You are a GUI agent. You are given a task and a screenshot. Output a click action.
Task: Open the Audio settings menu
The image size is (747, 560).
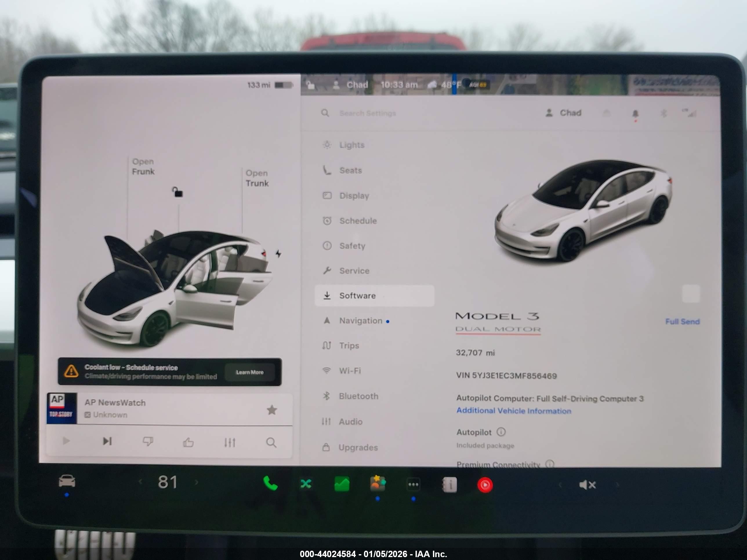click(x=351, y=422)
